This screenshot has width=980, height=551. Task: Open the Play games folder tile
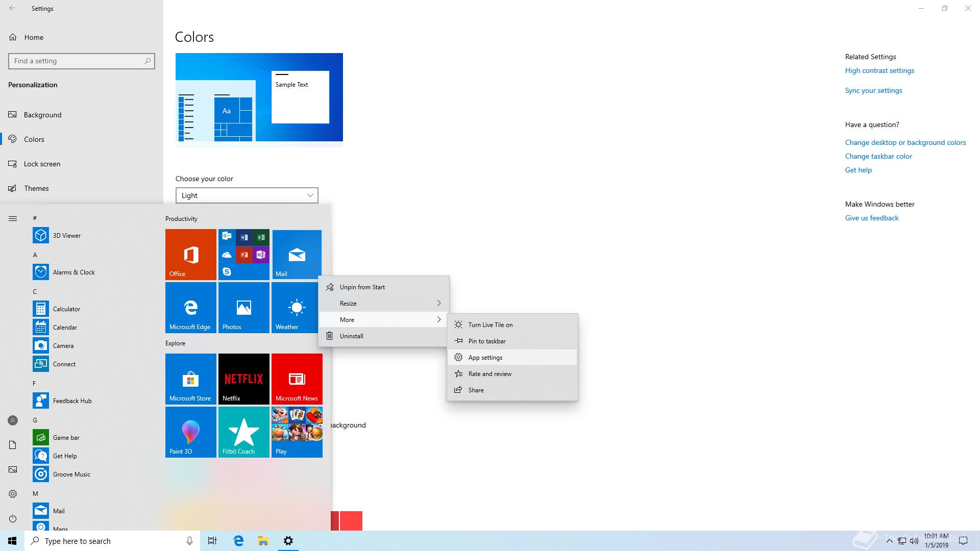tap(297, 432)
